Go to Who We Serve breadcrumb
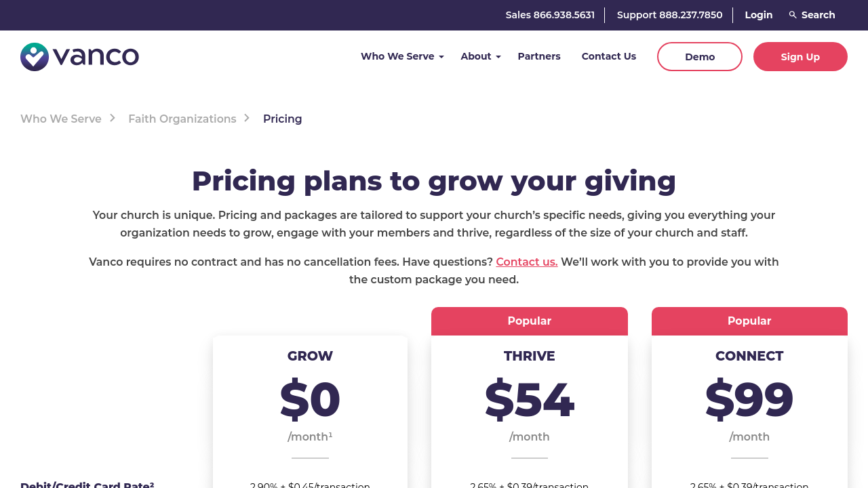The height and width of the screenshot is (488, 868). tap(61, 119)
